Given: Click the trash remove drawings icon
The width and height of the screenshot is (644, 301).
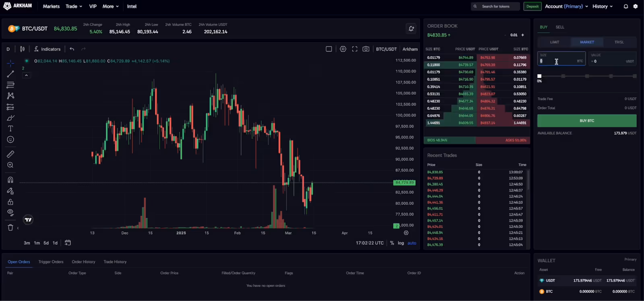Looking at the screenshot, I should [10, 227].
